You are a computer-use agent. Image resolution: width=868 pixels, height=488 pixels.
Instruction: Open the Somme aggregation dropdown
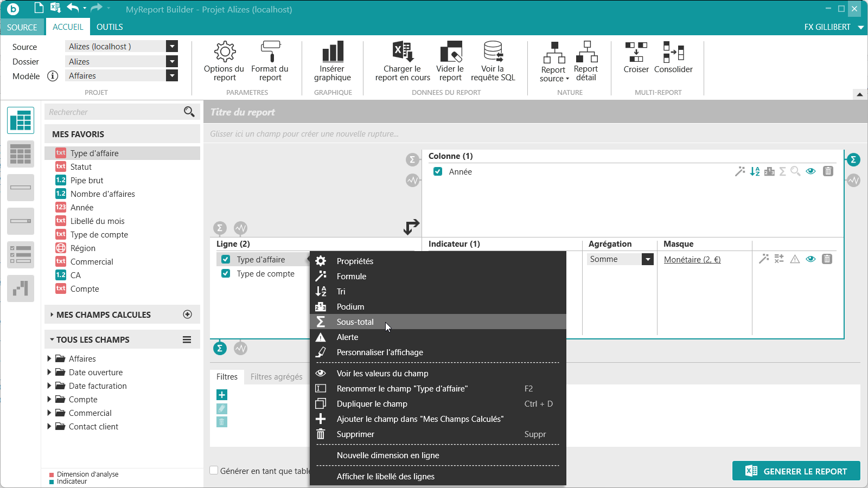pos(648,259)
